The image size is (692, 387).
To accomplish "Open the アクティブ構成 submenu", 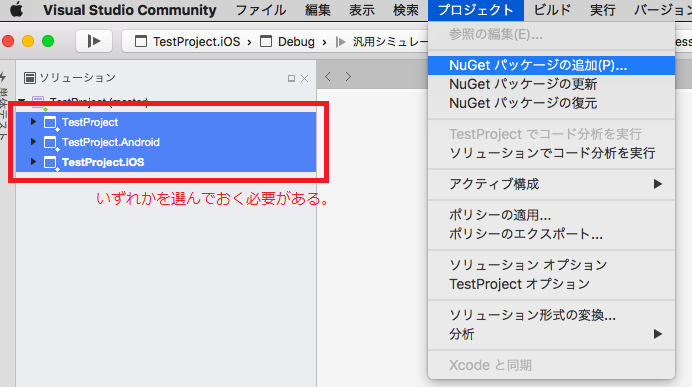I will tap(551, 184).
